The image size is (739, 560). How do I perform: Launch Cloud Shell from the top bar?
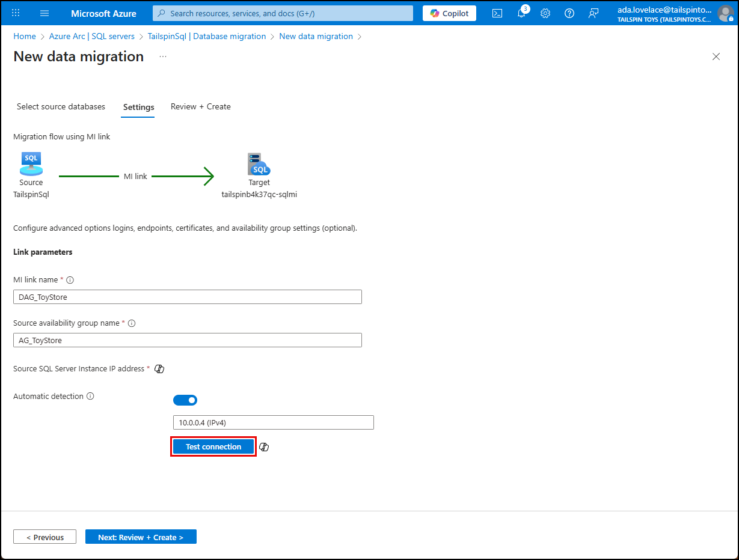[497, 13]
